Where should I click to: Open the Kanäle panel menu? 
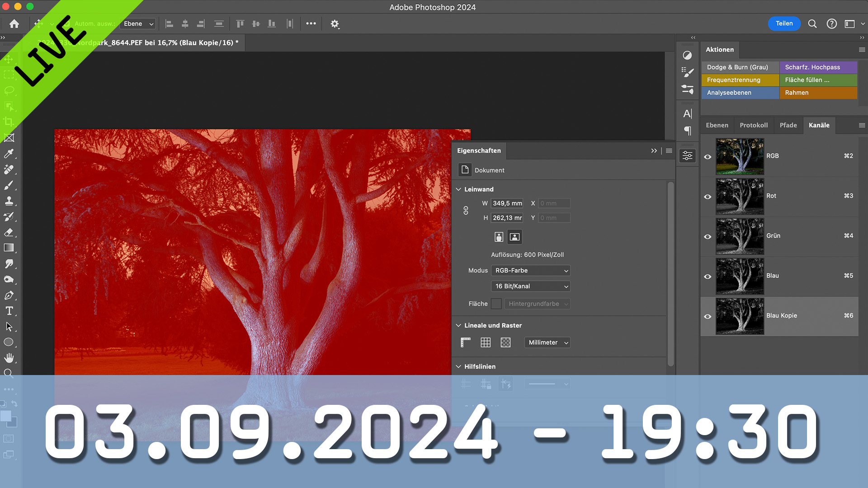pyautogui.click(x=862, y=125)
